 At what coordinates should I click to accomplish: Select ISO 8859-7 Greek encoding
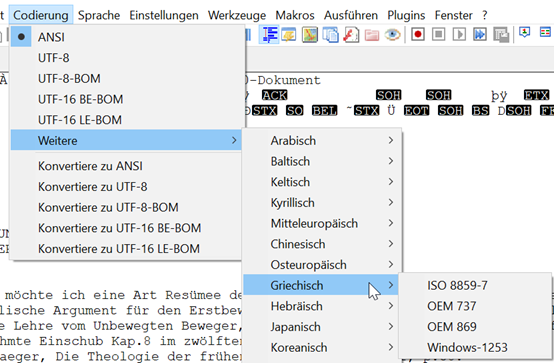(x=475, y=285)
